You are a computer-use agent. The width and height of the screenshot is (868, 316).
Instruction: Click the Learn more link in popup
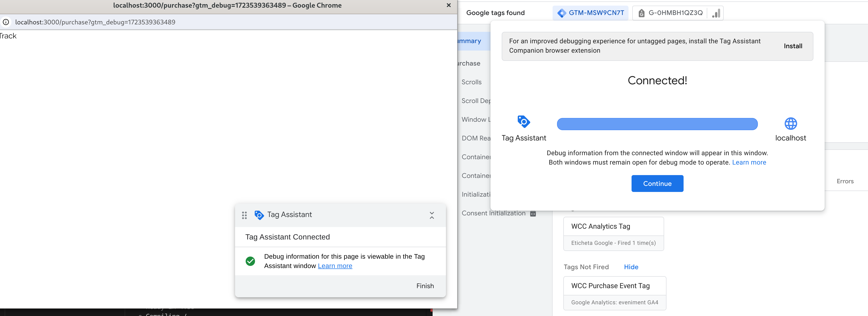[x=335, y=265]
